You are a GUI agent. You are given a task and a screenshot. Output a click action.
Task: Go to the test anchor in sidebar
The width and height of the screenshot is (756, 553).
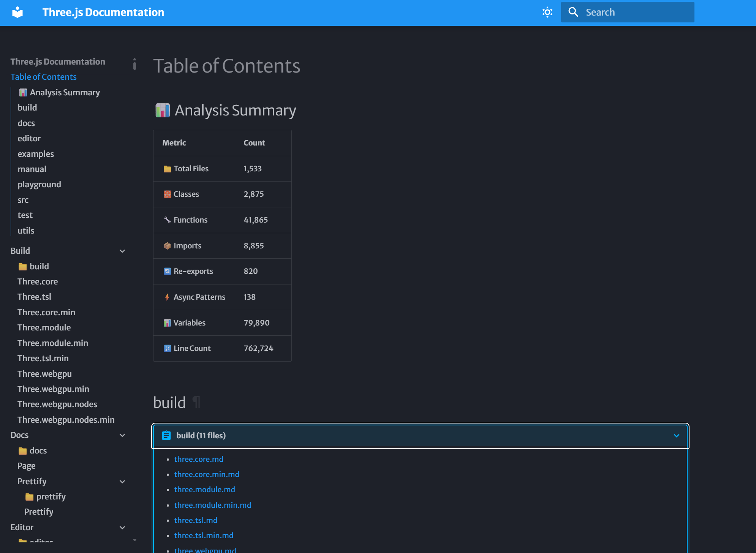(x=25, y=215)
